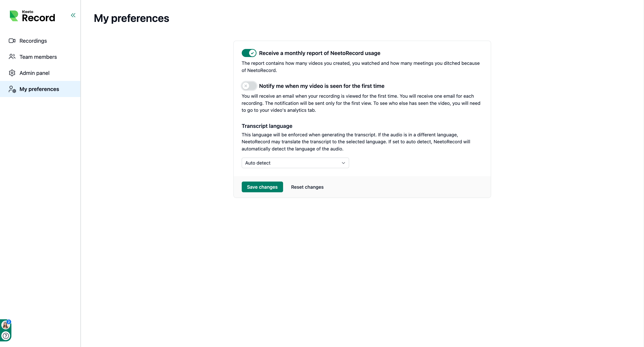Click the notification badge on the avatar
This screenshot has height=347, width=644.
[x=9, y=322]
